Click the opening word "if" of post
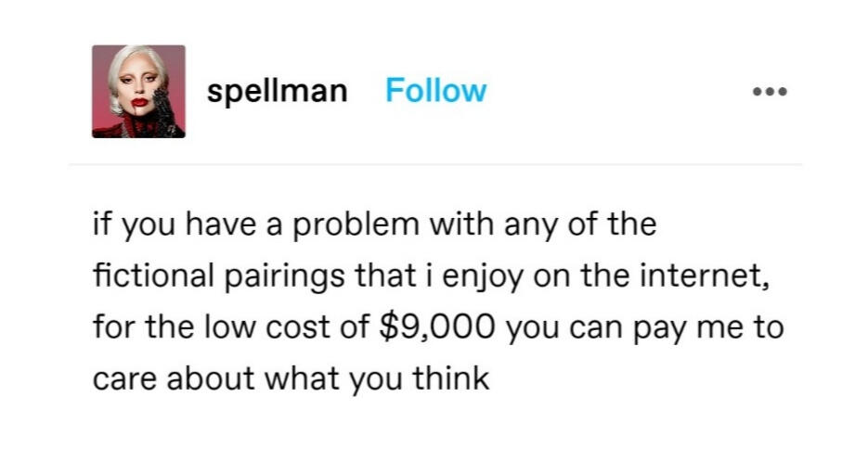 click(100, 225)
